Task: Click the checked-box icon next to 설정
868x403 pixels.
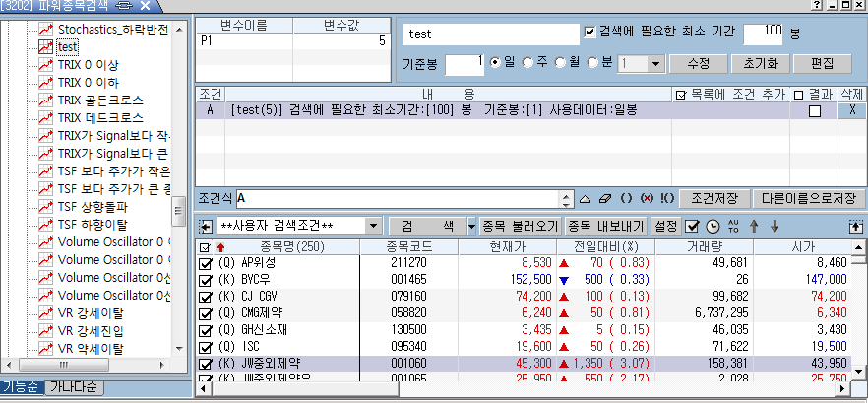Action: pos(692,227)
